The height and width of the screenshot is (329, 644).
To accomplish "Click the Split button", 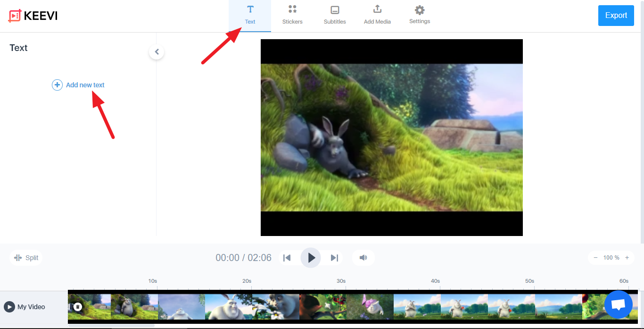I will point(26,258).
